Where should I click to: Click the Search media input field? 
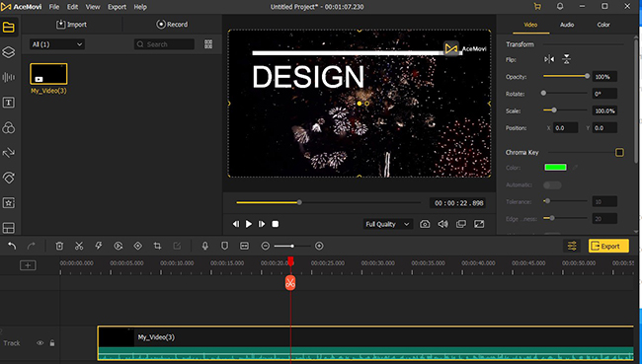164,44
